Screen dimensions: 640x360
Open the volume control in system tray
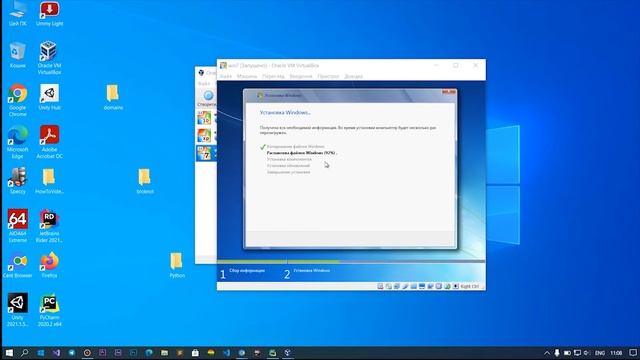tap(587, 353)
